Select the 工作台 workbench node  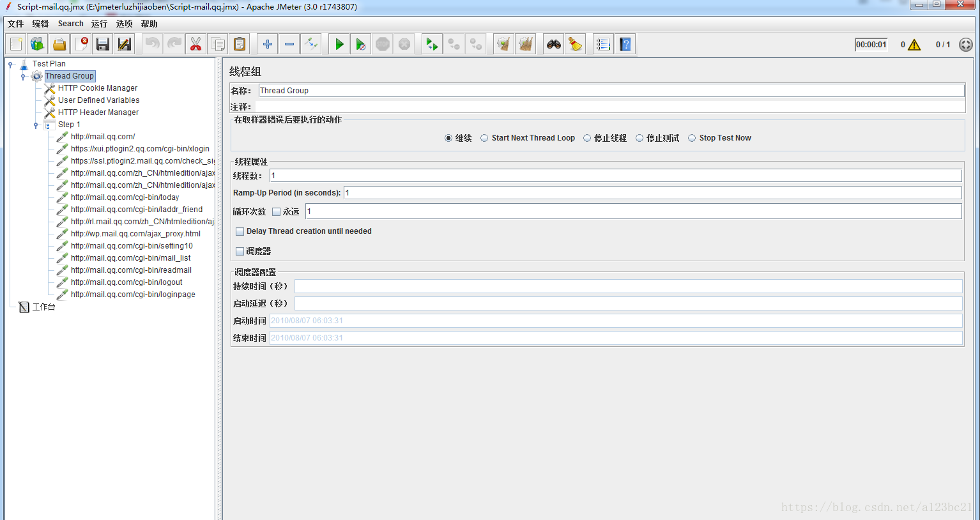43,307
